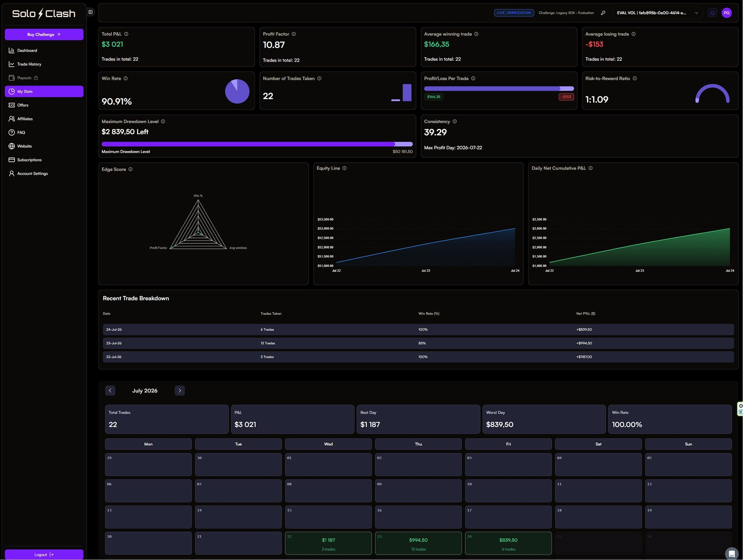Open the PG profile avatar

tap(726, 13)
